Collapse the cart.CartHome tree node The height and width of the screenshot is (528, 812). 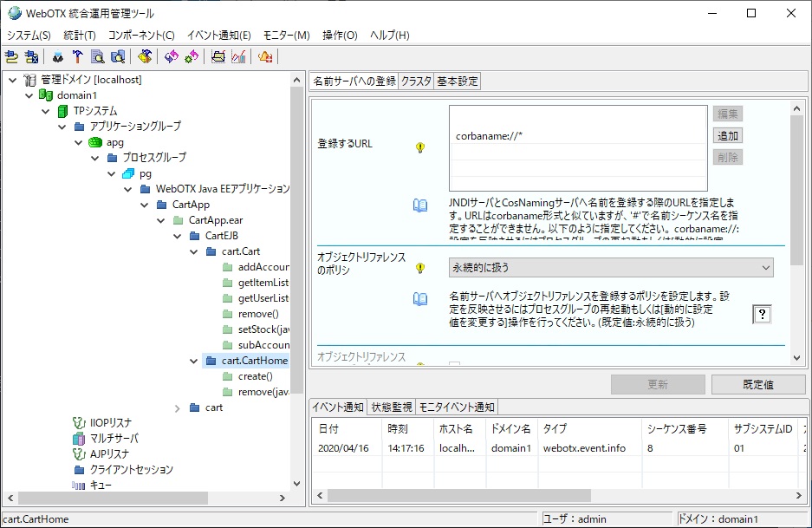[x=193, y=361]
